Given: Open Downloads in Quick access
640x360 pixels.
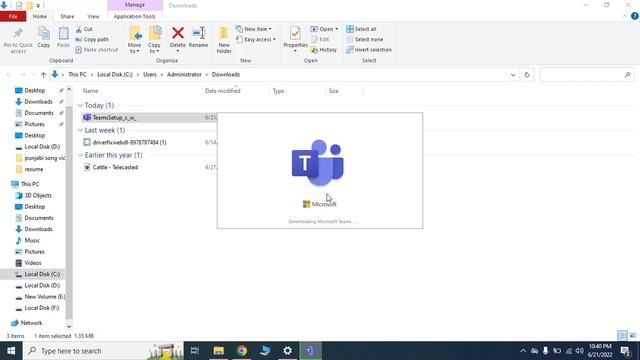Looking at the screenshot, I should [38, 102].
